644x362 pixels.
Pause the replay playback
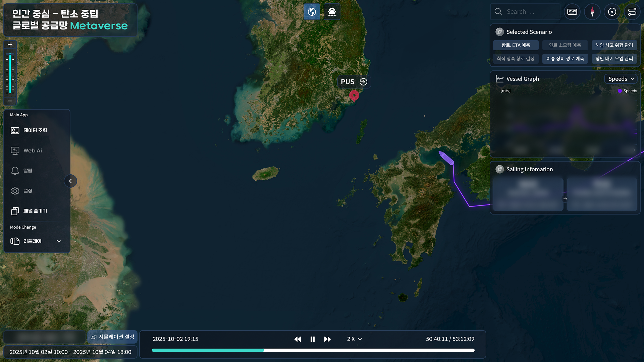313,339
